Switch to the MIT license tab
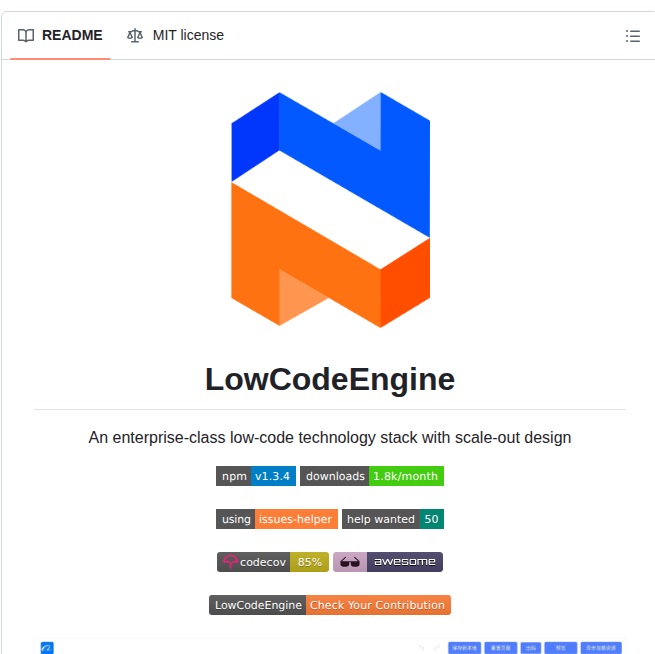This screenshot has height=654, width=655. tap(175, 35)
